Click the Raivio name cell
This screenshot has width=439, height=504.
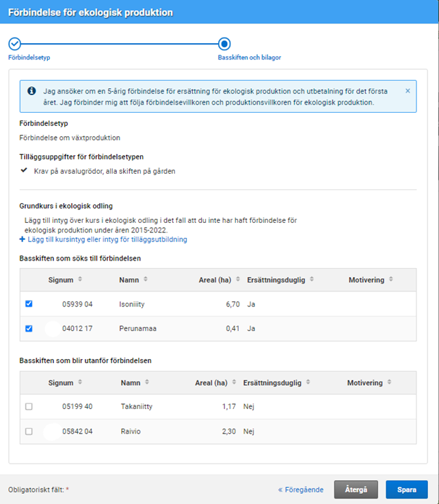coord(131,432)
